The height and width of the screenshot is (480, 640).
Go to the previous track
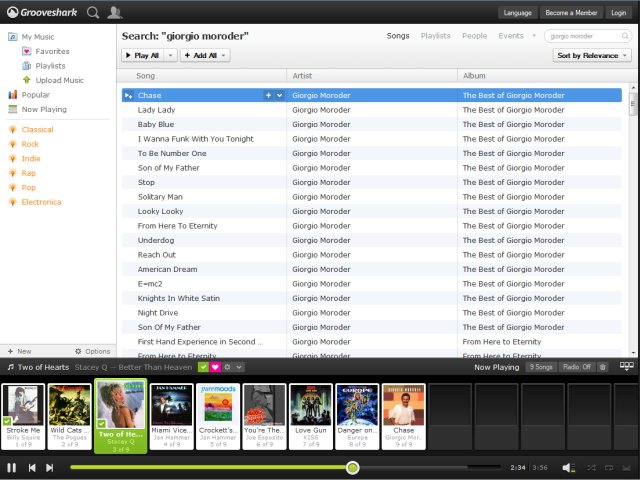(32, 467)
